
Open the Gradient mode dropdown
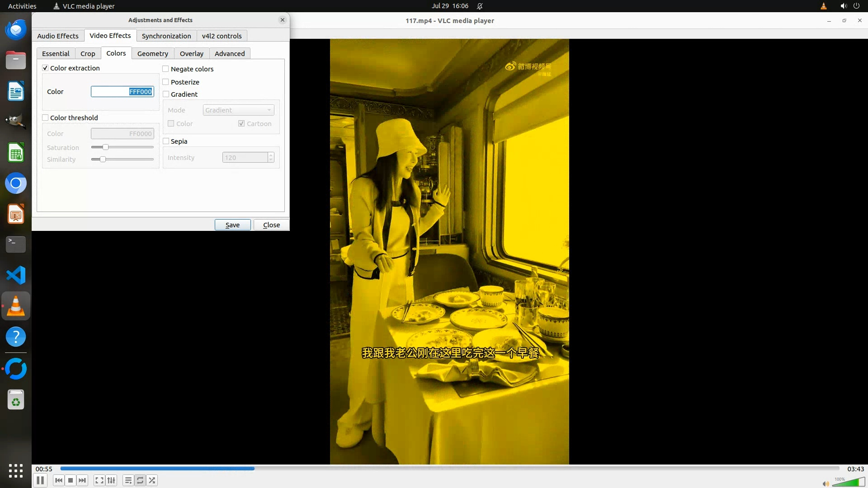click(x=238, y=110)
